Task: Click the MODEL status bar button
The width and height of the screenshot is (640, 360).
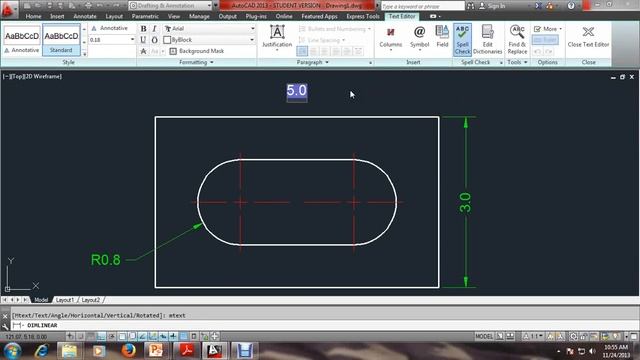Action: click(x=484, y=336)
